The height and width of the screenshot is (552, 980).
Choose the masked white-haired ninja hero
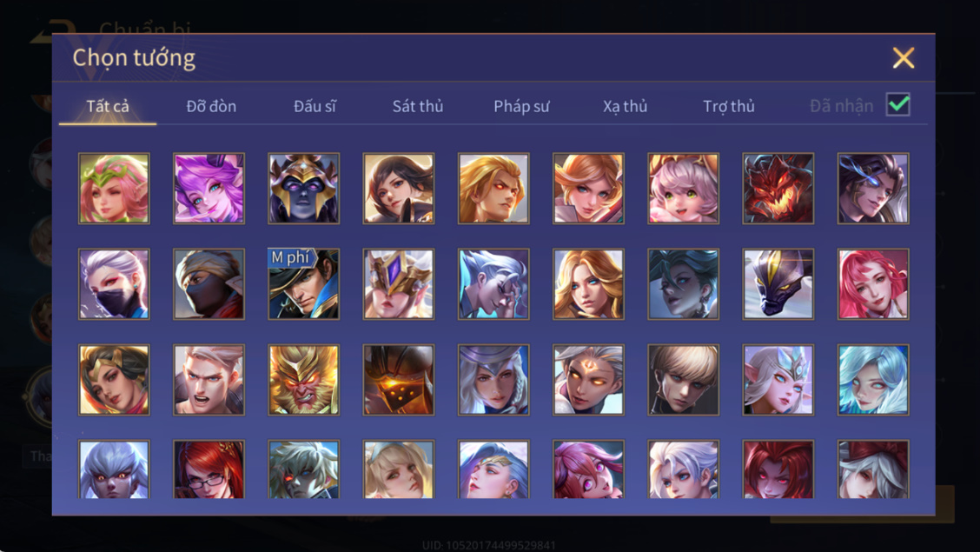click(114, 283)
